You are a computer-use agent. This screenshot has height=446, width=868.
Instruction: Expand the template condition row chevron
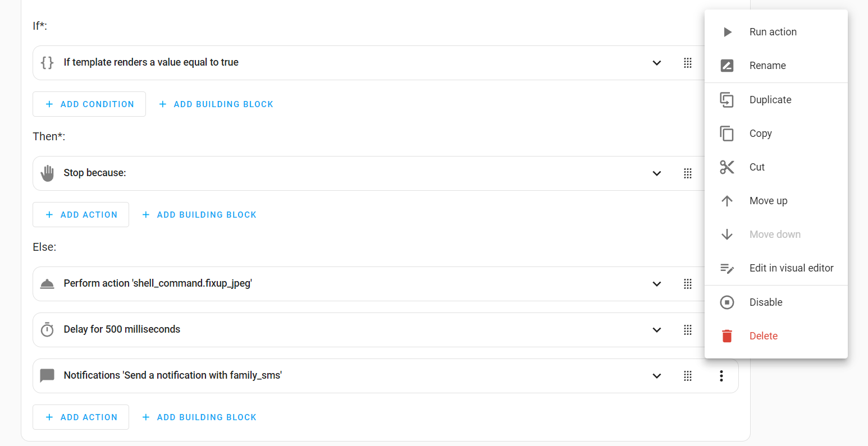(656, 63)
